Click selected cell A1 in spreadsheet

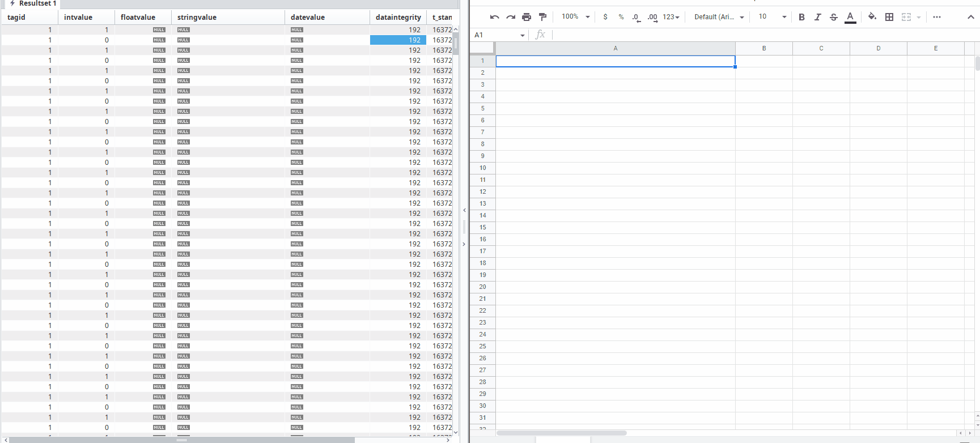point(616,61)
